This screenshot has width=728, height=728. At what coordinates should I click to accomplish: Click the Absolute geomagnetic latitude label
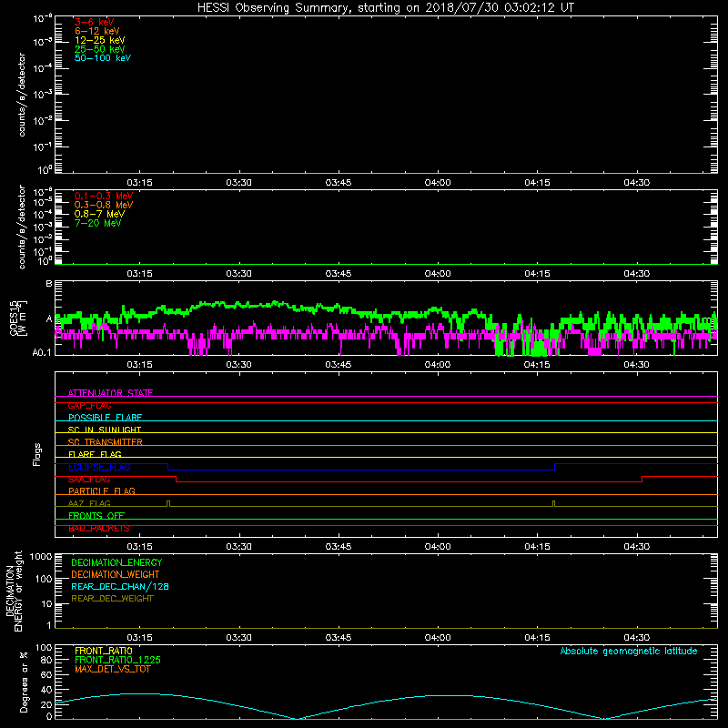pos(629,651)
